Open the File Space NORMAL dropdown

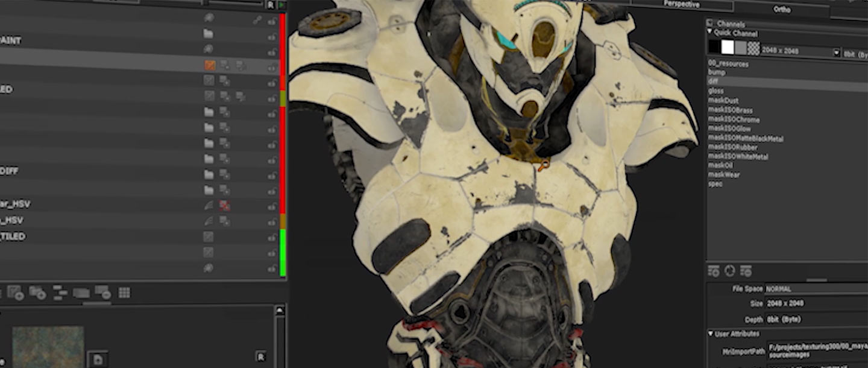(816, 289)
